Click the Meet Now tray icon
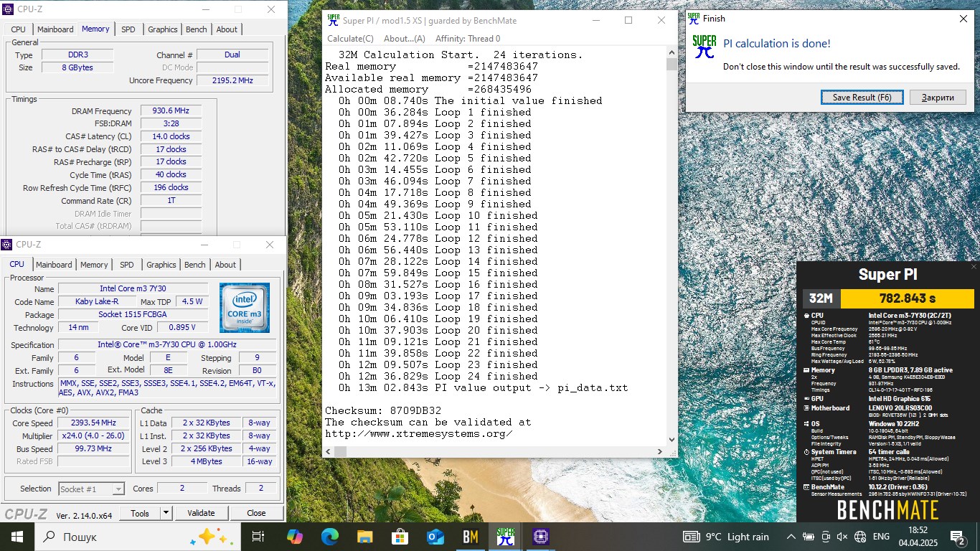The height and width of the screenshot is (551, 980). (x=826, y=537)
